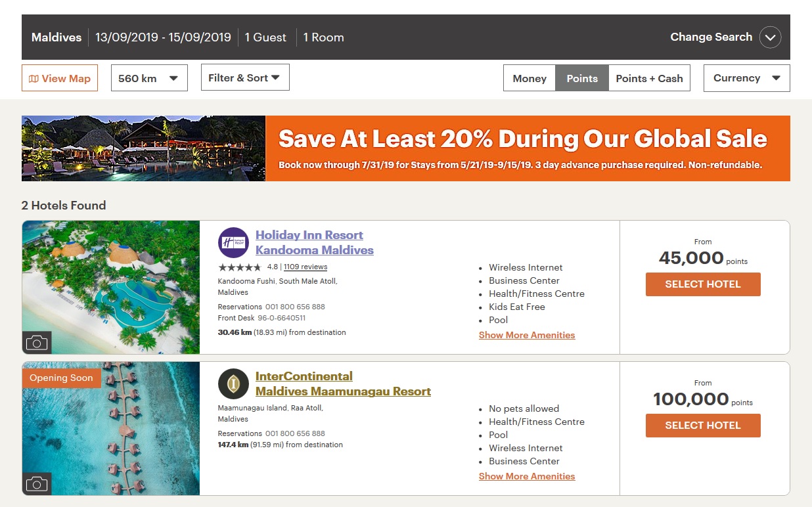The height and width of the screenshot is (507, 812).
Task: Click the five-star rating for Holiday Inn
Action: pyautogui.click(x=240, y=267)
